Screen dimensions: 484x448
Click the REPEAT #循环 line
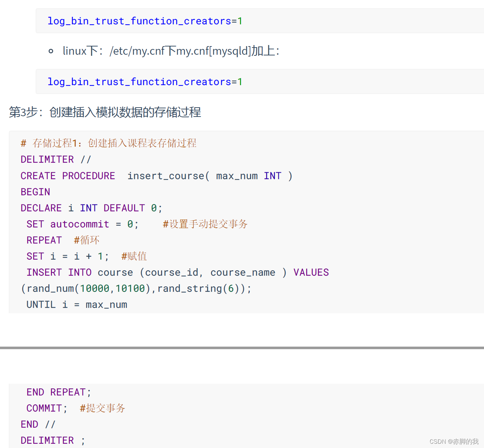pyautogui.click(x=63, y=240)
